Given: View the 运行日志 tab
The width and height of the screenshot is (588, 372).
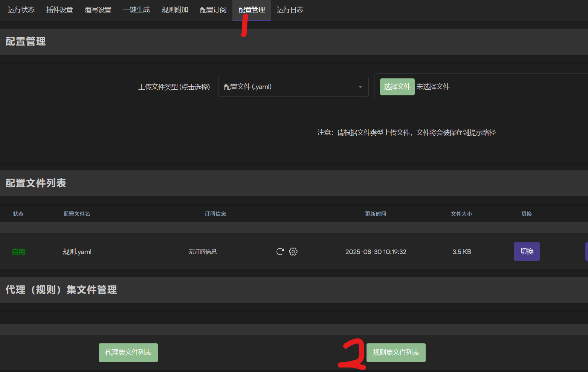Looking at the screenshot, I should click(290, 10).
